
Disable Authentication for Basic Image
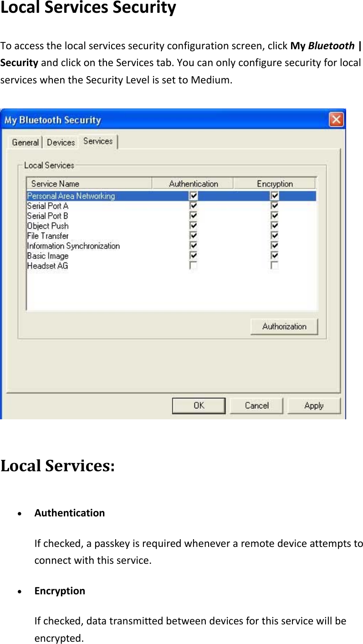point(194,256)
